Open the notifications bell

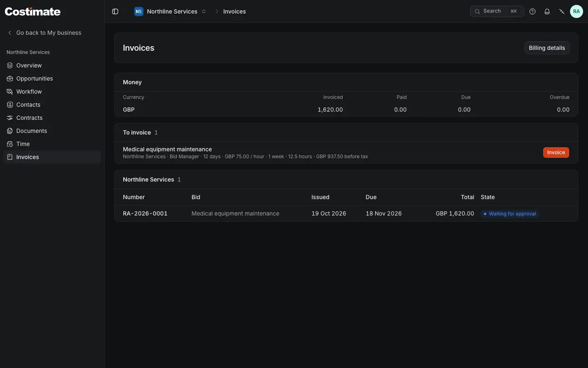pos(547,11)
